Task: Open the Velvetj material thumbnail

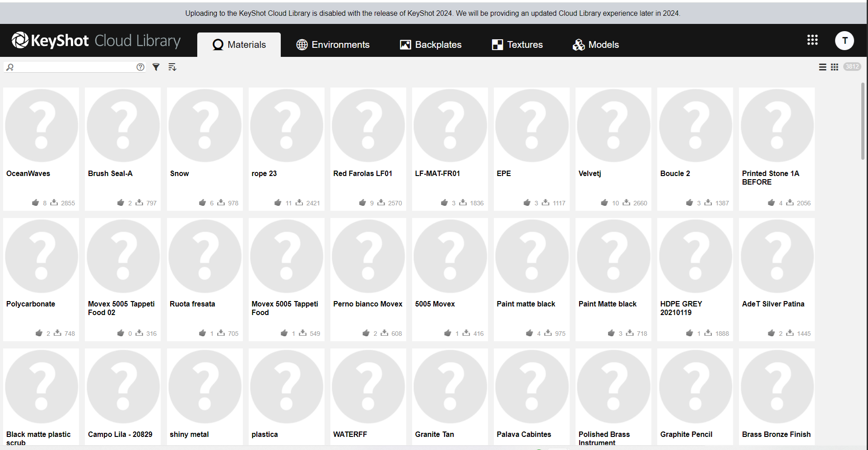Action: [x=613, y=125]
